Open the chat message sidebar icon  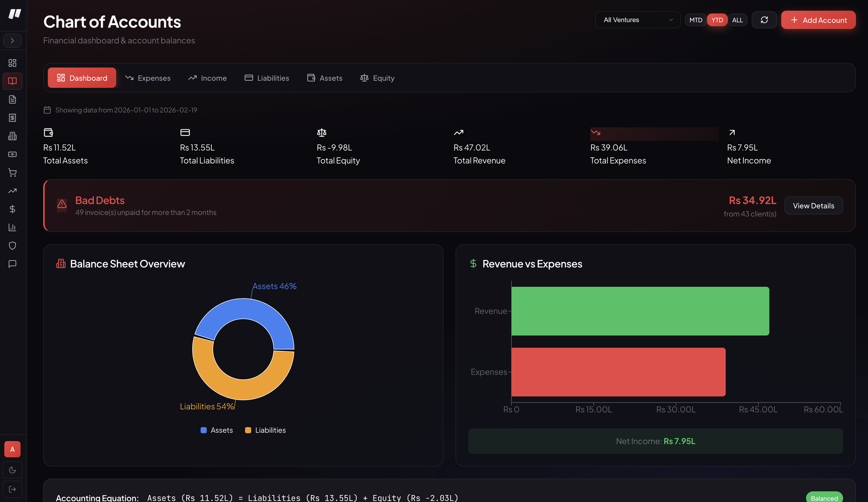point(13,264)
